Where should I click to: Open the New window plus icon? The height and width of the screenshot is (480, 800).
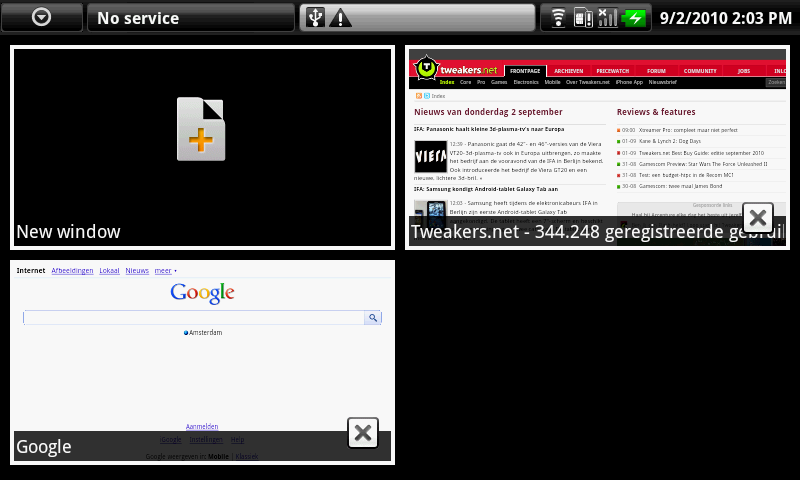click(x=201, y=129)
